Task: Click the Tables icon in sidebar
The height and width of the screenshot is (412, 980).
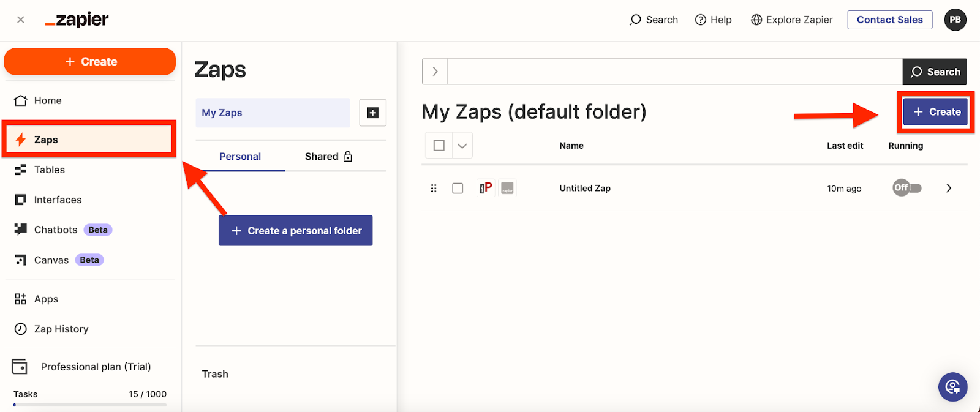Action: pyautogui.click(x=21, y=170)
